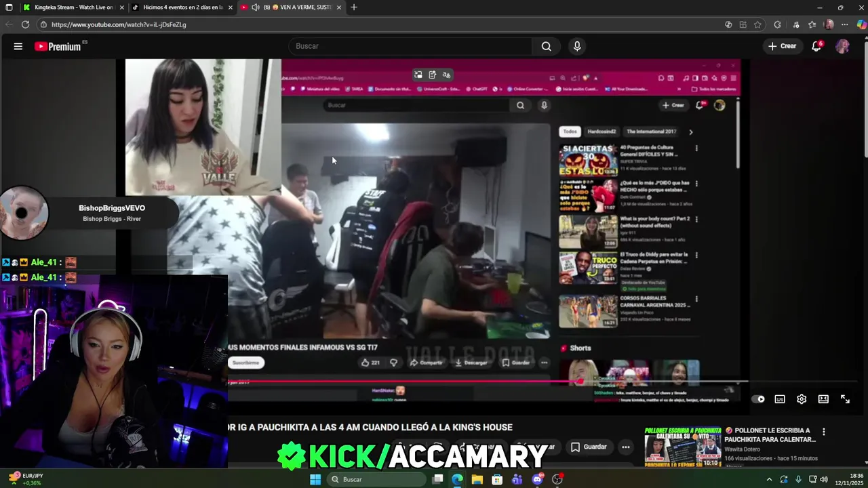This screenshot has height=488, width=868.
Task: Open a new browser tab
Action: click(354, 7)
